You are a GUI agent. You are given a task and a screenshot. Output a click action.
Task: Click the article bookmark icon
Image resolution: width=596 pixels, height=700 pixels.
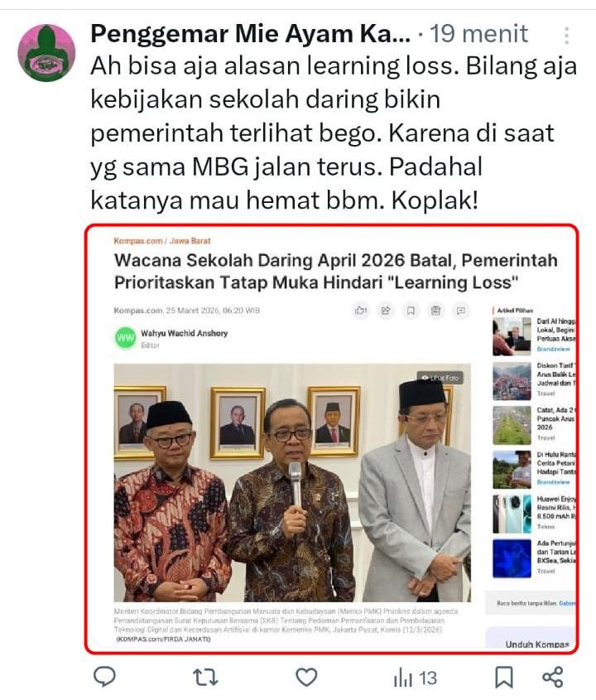[411, 311]
